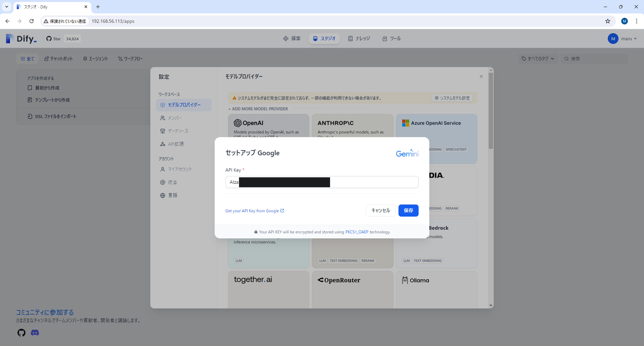Click the Dify logo
Viewport: 644px width, 346px height.
(21, 39)
